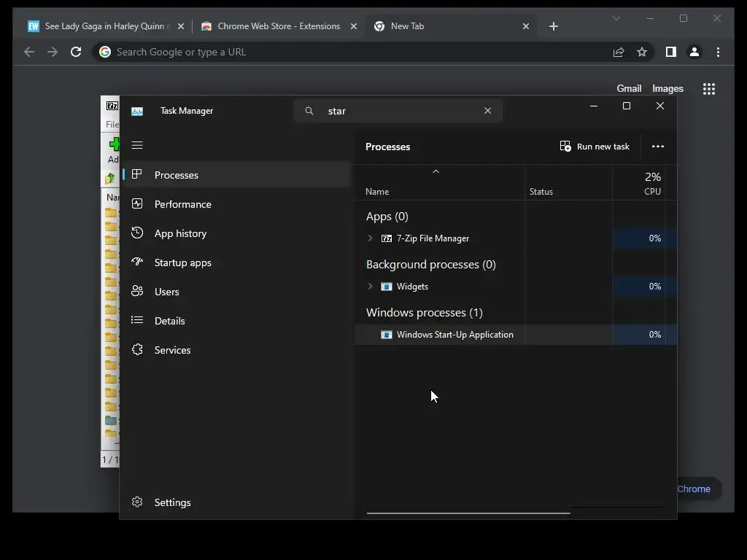Click the Details list icon
This screenshot has width=747, height=560.
click(x=137, y=320)
